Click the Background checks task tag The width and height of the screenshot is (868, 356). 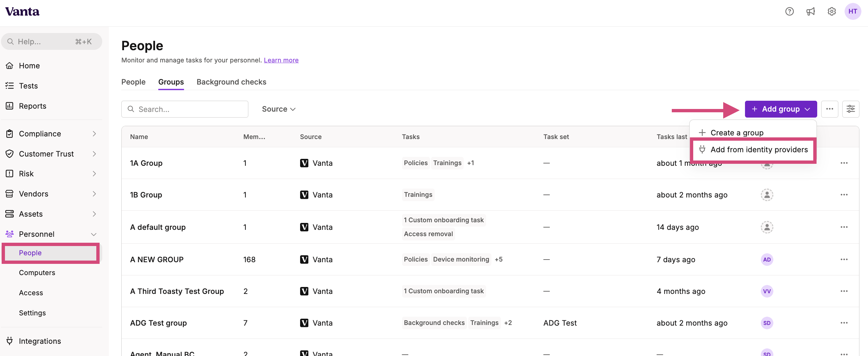[434, 323]
